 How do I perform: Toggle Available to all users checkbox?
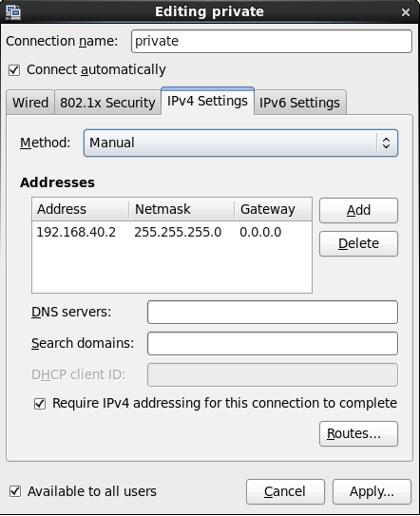pos(15,491)
